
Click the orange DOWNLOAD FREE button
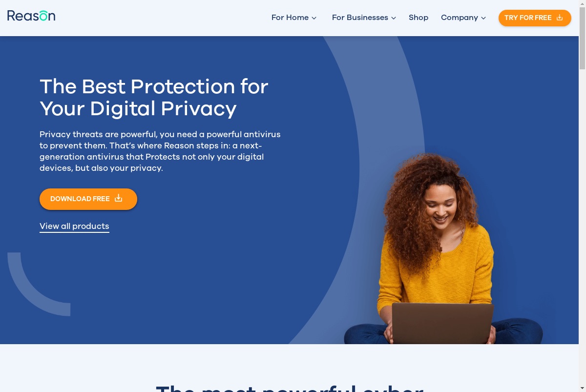[88, 199]
